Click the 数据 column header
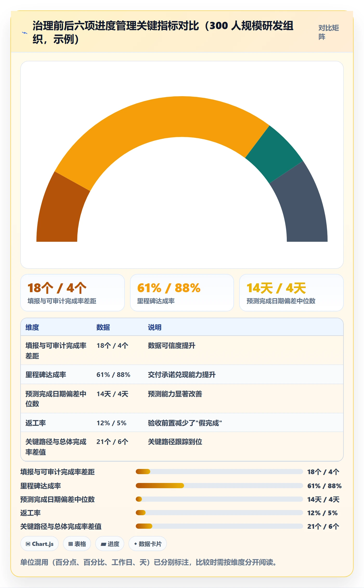The image size is (364, 588). tap(103, 327)
